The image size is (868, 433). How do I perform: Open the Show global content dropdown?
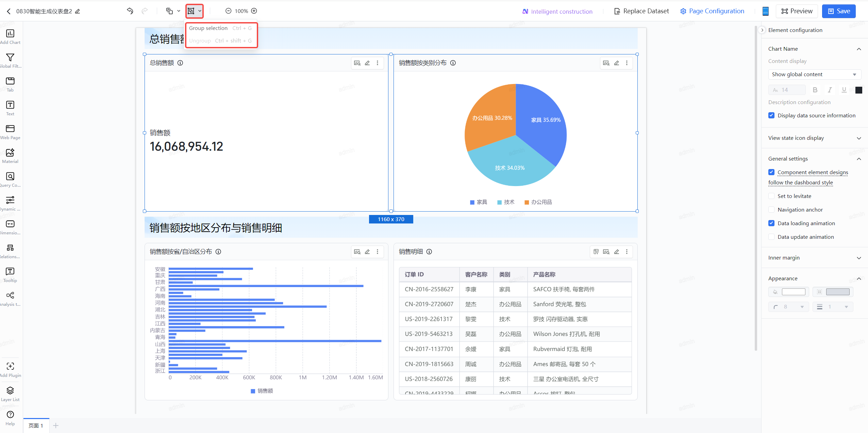tap(814, 74)
